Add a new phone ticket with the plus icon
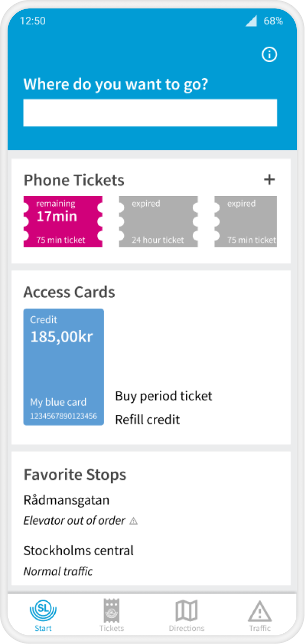 click(269, 179)
